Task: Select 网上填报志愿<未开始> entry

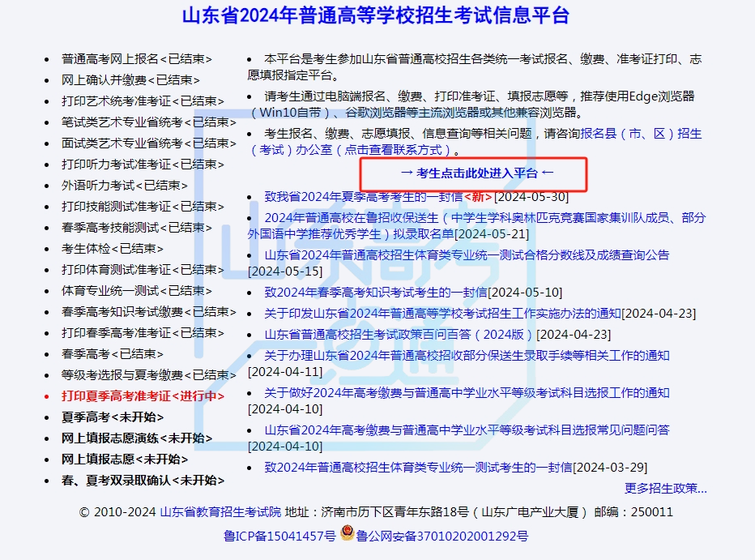Action: tap(124, 460)
